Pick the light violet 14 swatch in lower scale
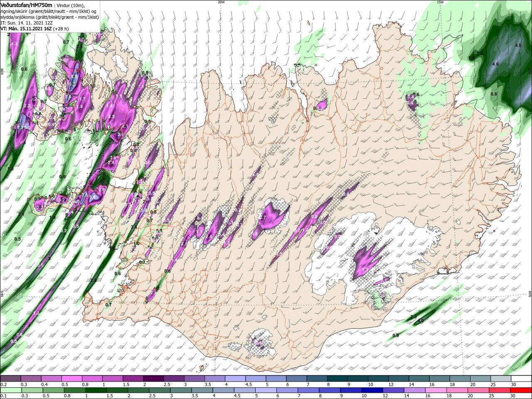532x399 pixels. [x=414, y=390]
